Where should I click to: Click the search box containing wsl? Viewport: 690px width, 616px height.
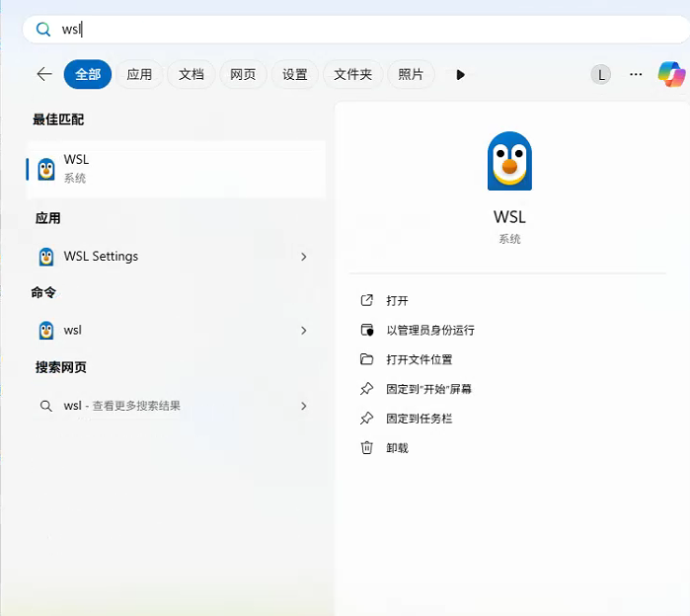pos(355,30)
